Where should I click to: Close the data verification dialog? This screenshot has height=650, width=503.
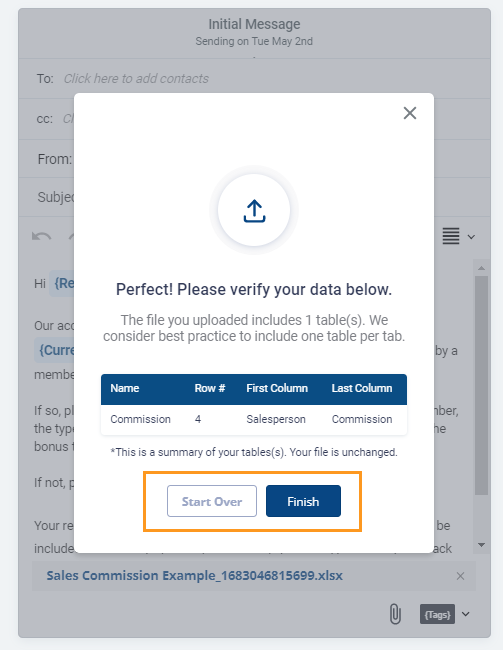(410, 113)
